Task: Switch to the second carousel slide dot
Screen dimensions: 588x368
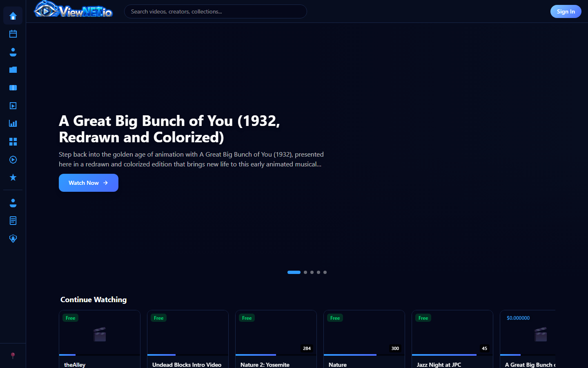Action: coord(305,272)
